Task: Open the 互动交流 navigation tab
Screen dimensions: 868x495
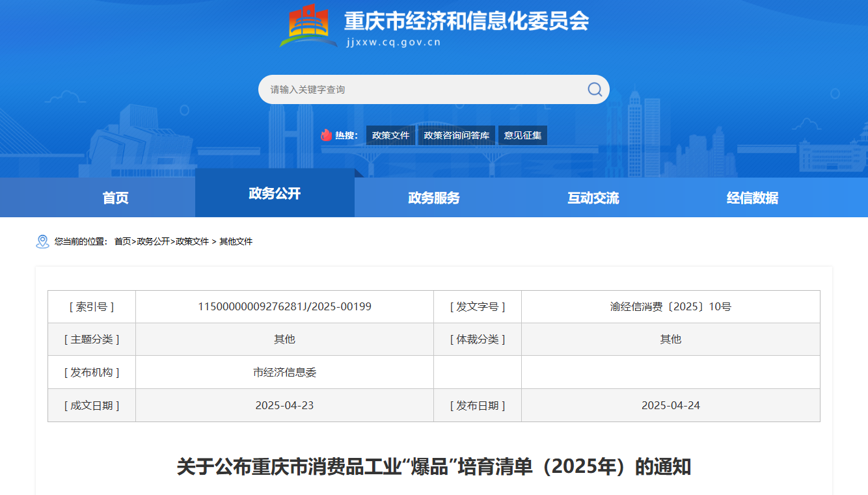Action: (593, 198)
